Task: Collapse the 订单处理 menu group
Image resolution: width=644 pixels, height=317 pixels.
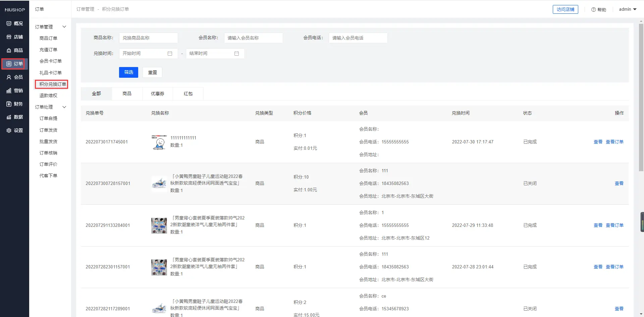Action: tap(64, 107)
